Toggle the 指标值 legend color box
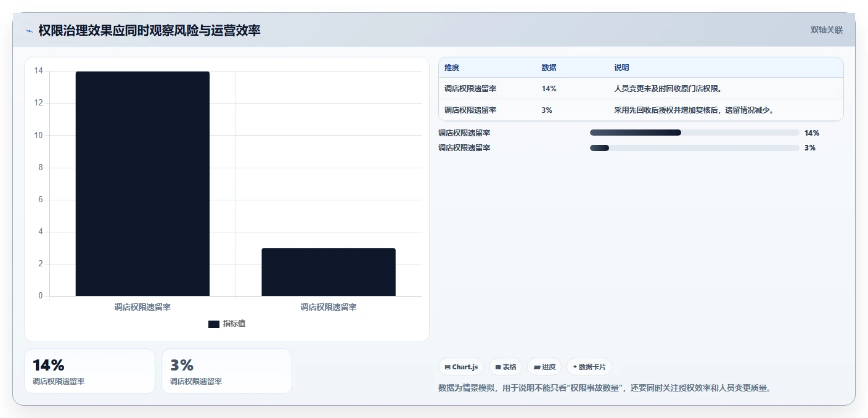 pos(214,324)
